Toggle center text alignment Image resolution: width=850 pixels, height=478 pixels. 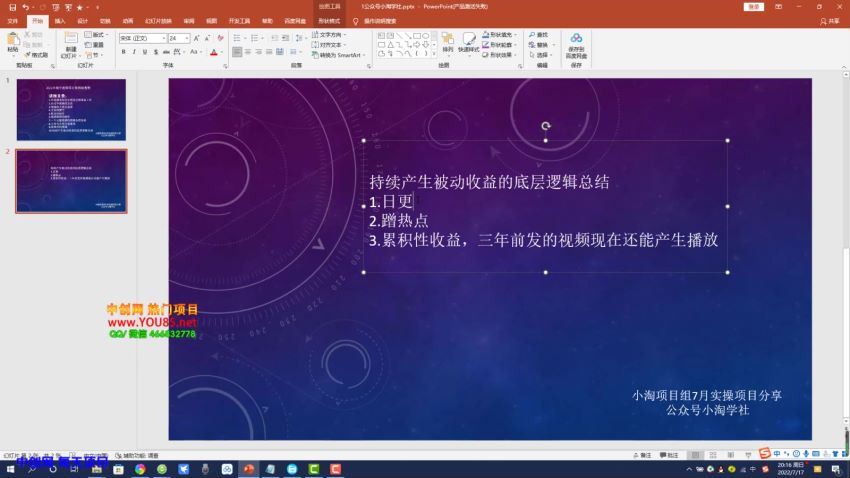(248, 52)
